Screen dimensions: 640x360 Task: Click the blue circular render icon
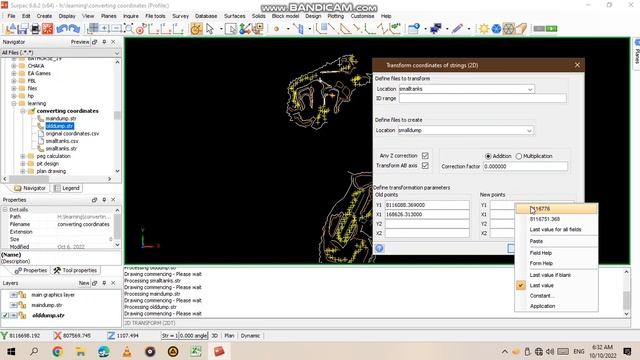496,29
